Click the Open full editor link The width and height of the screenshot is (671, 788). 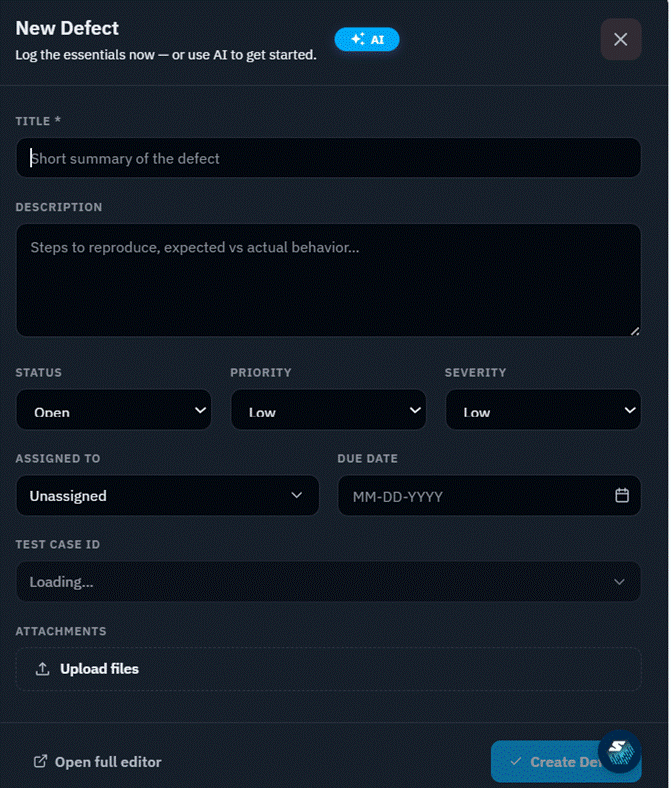(98, 762)
